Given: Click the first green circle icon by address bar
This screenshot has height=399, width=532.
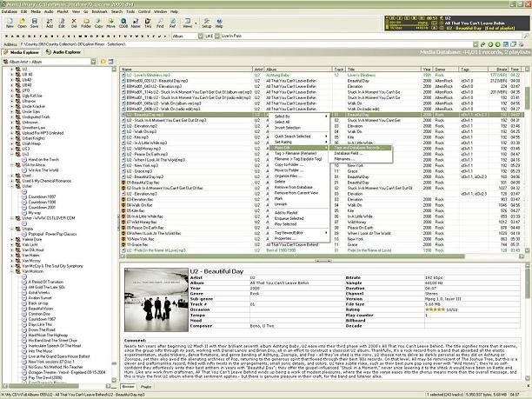Looking at the screenshot, I should tap(490, 44).
